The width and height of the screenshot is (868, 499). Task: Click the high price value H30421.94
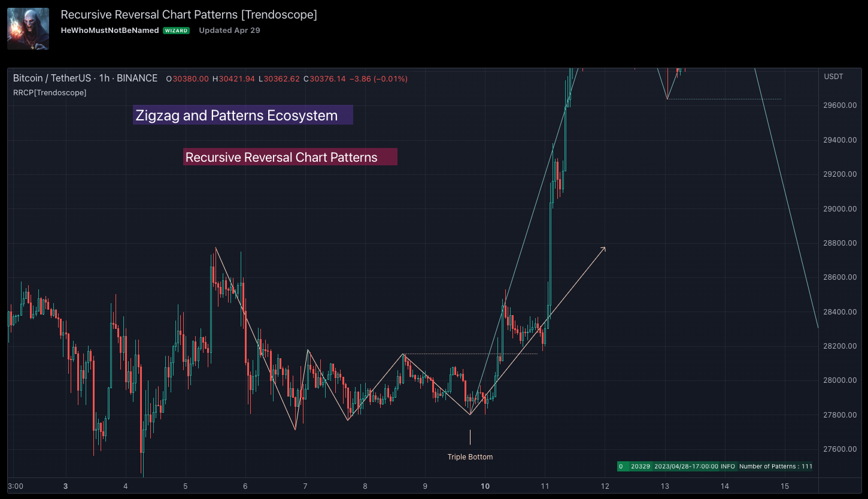(x=233, y=78)
